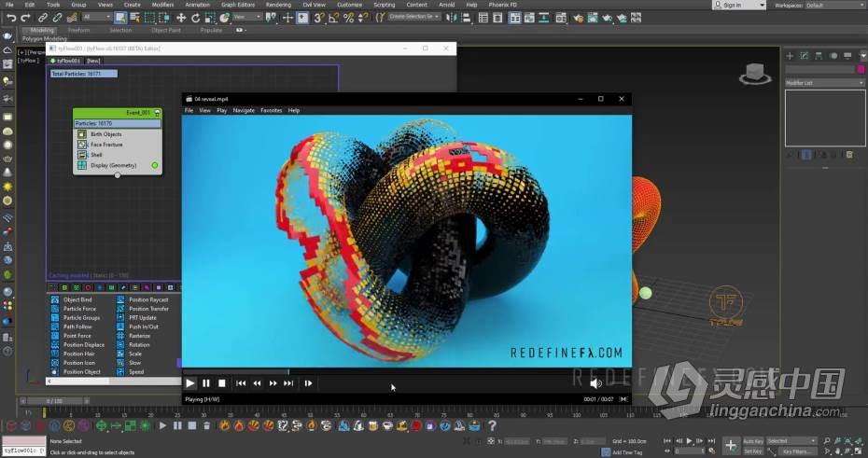The image size is (868, 458).
Task: Open the Selected key filter dropdown
Action: [791, 441]
